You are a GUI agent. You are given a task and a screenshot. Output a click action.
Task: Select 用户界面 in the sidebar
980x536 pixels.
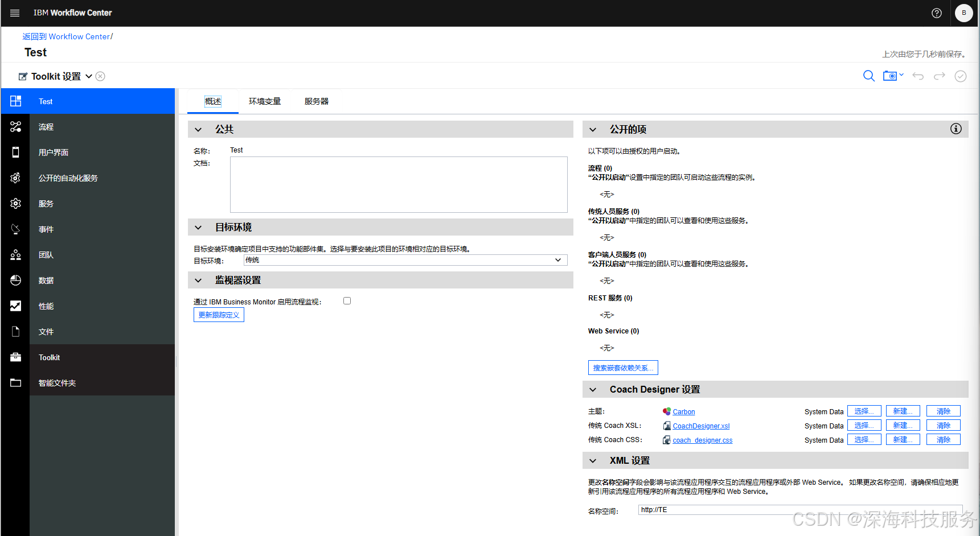pos(54,152)
